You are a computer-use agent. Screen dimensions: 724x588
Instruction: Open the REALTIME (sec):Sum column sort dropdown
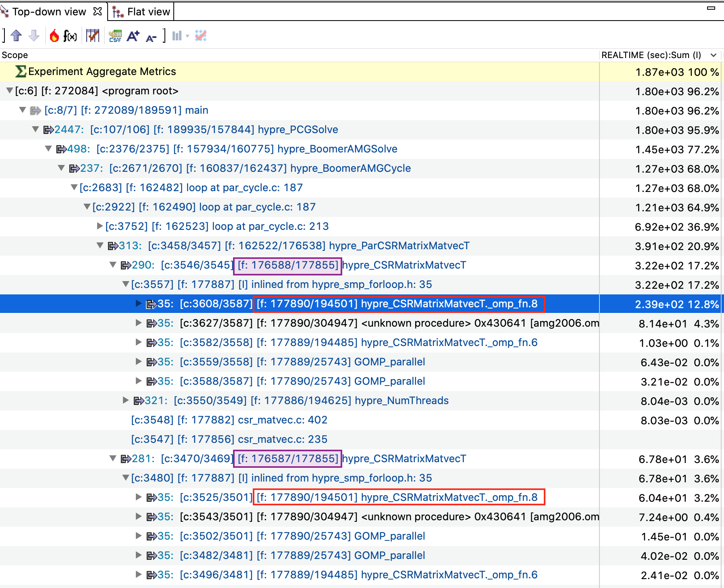tap(714, 55)
